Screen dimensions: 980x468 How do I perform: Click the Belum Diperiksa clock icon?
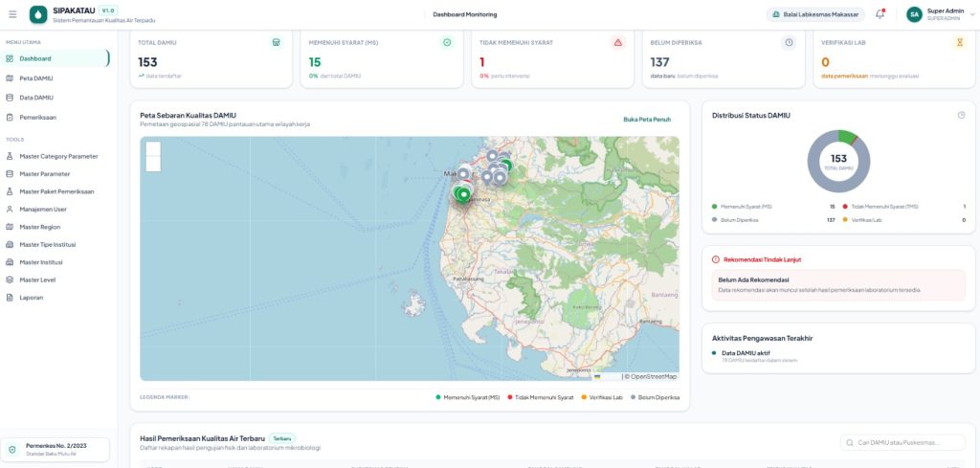789,42
